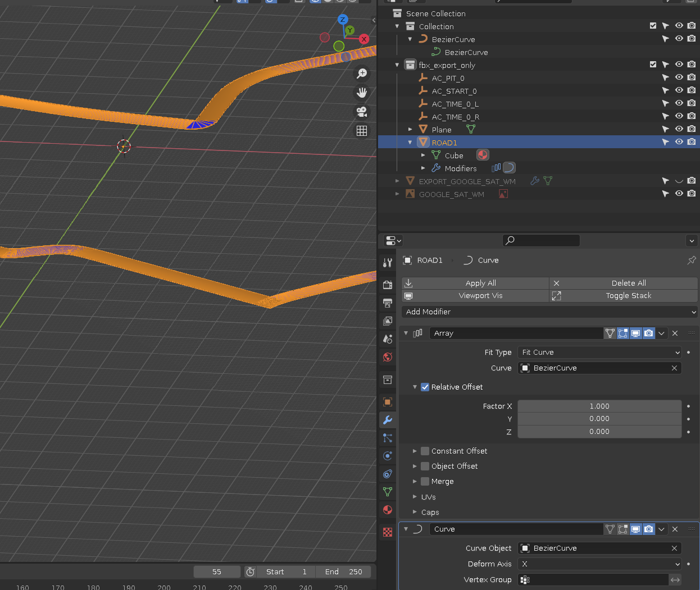
Task: Open the Material properties tab
Action: coord(388,510)
